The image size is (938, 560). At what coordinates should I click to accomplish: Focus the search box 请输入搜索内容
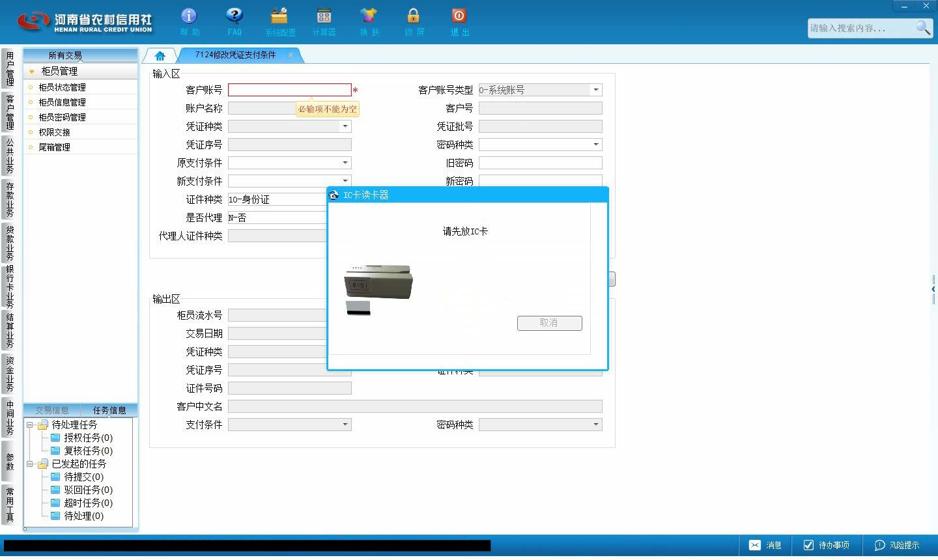861,28
